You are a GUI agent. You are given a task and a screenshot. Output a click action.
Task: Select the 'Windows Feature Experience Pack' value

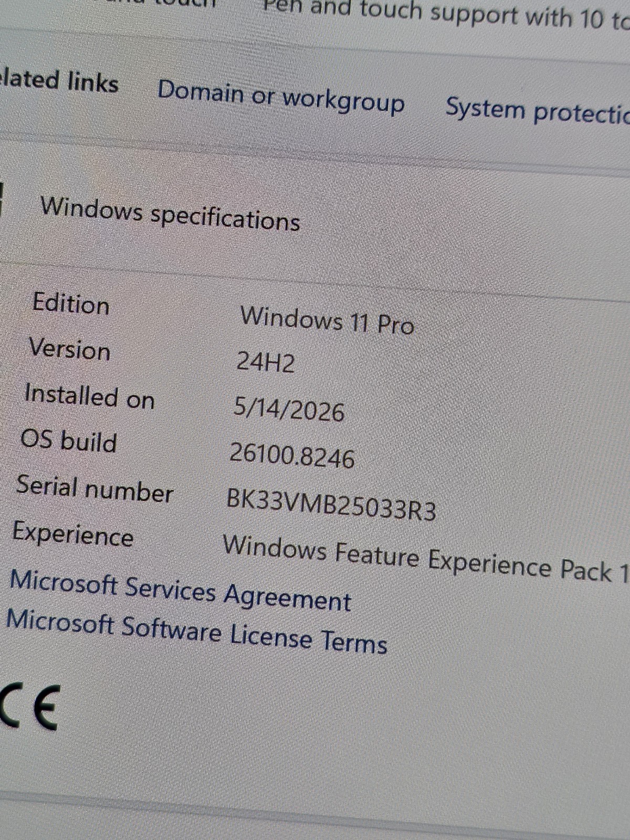click(x=426, y=559)
